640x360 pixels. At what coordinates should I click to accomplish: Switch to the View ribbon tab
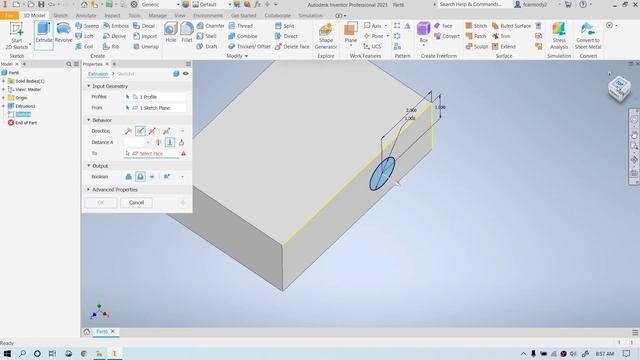180,16
